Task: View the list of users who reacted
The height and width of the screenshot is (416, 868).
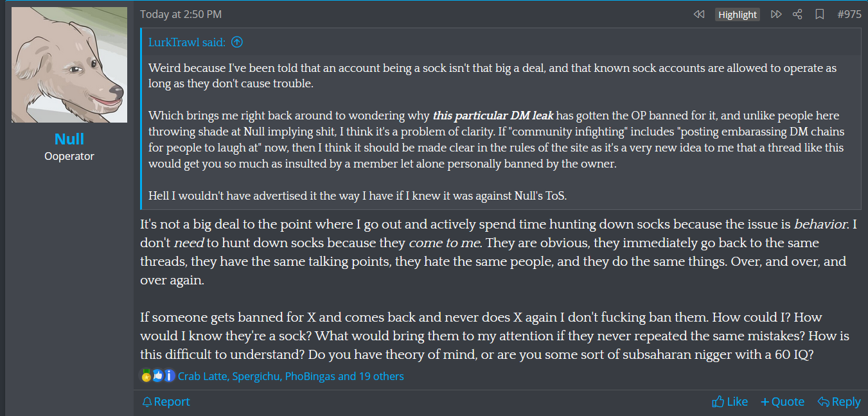Action: tap(291, 376)
